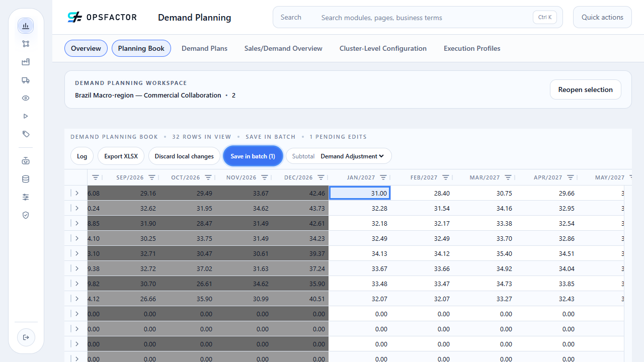The width and height of the screenshot is (644, 362).
Task: Switch to the Planning Book tab
Action: point(141,48)
